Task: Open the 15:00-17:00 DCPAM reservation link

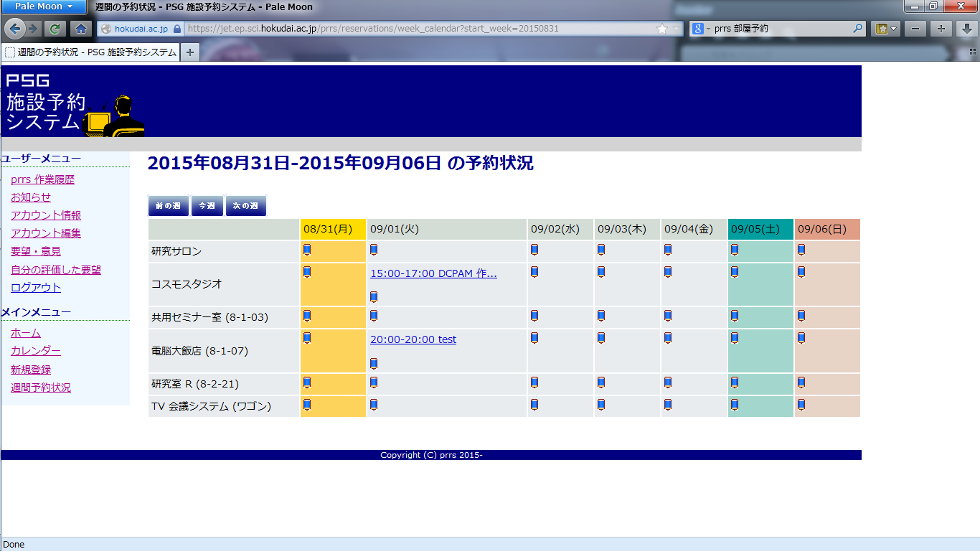Action: [433, 273]
